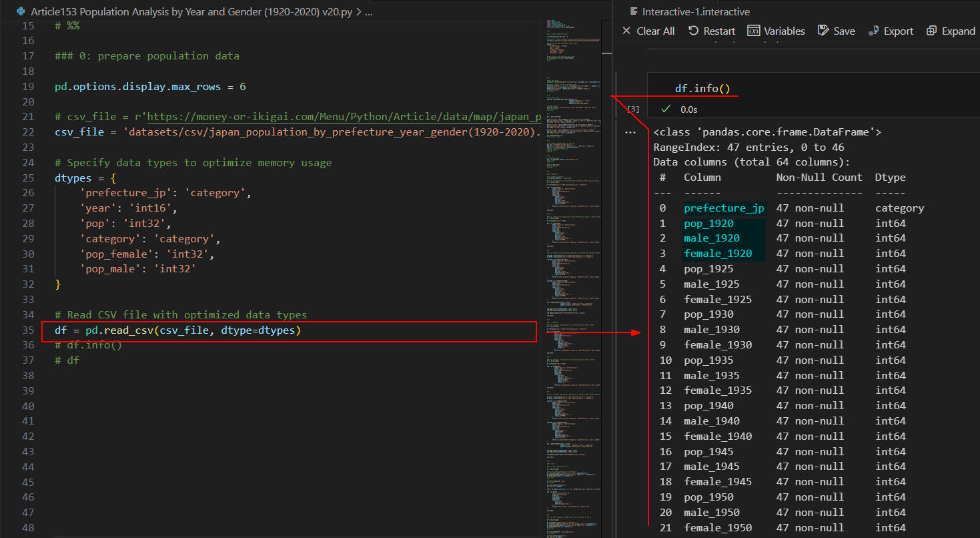The width and height of the screenshot is (980, 538).
Task: Click the 0.0s execution time text
Action: pyautogui.click(x=689, y=109)
